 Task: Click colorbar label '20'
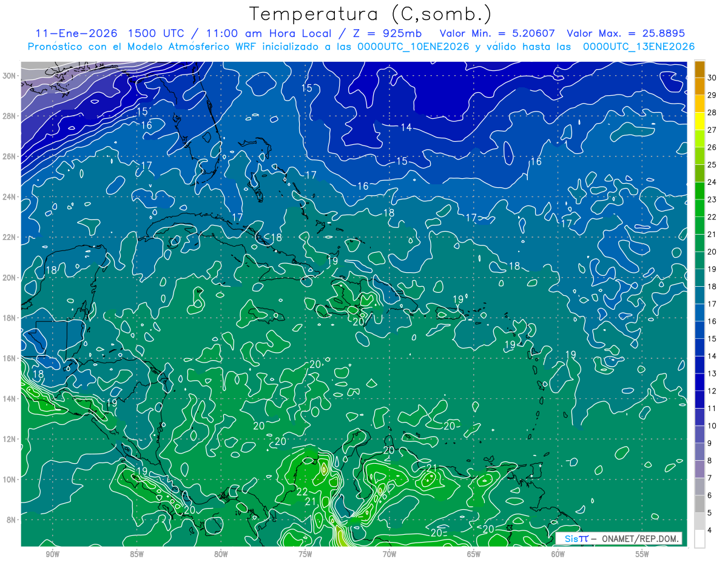point(712,252)
